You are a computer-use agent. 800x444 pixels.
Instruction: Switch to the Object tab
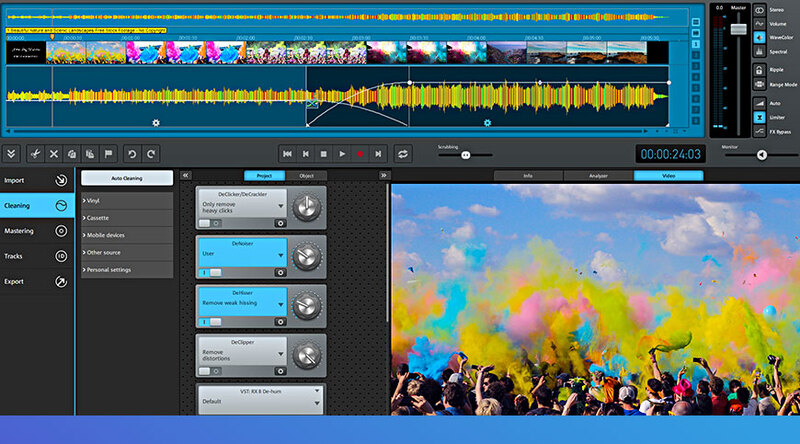[x=306, y=176]
